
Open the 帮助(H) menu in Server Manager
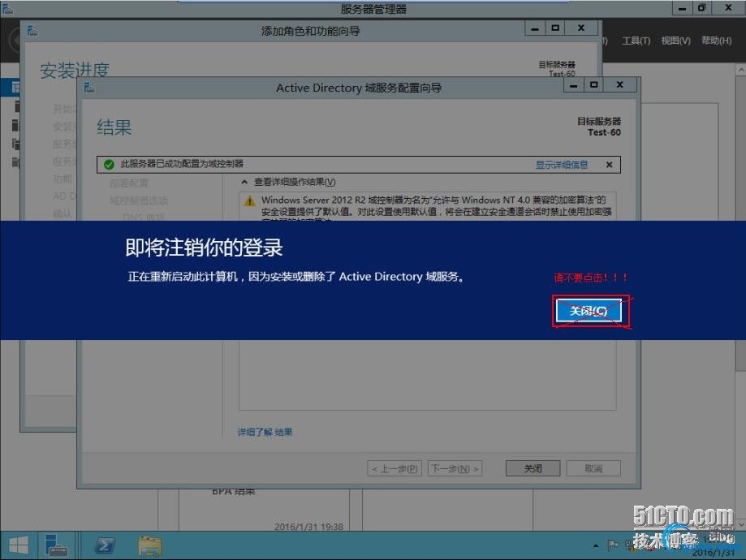pos(717,41)
